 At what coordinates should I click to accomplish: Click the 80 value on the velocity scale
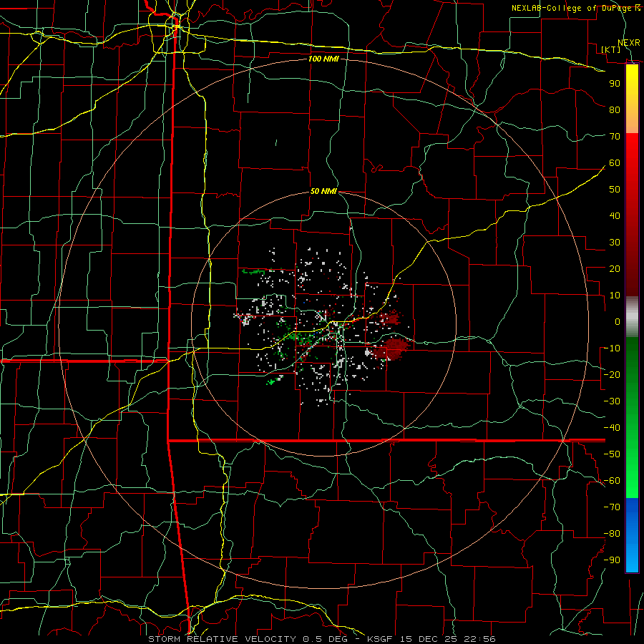[615, 109]
